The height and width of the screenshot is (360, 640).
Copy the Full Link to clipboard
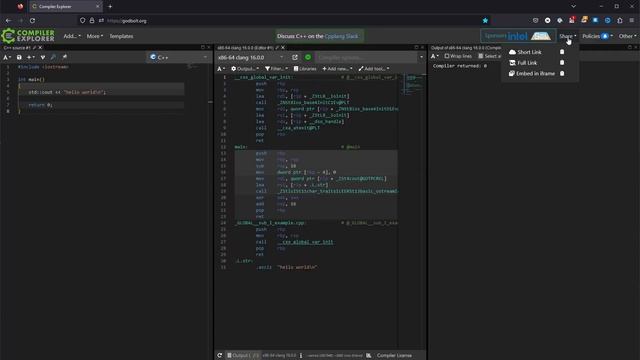(562, 62)
